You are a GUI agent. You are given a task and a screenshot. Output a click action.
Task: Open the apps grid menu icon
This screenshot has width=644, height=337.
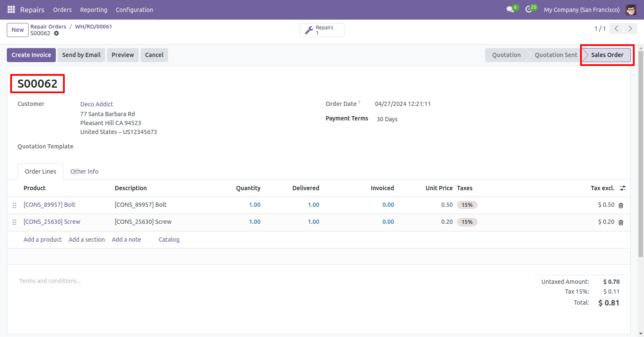[11, 9]
